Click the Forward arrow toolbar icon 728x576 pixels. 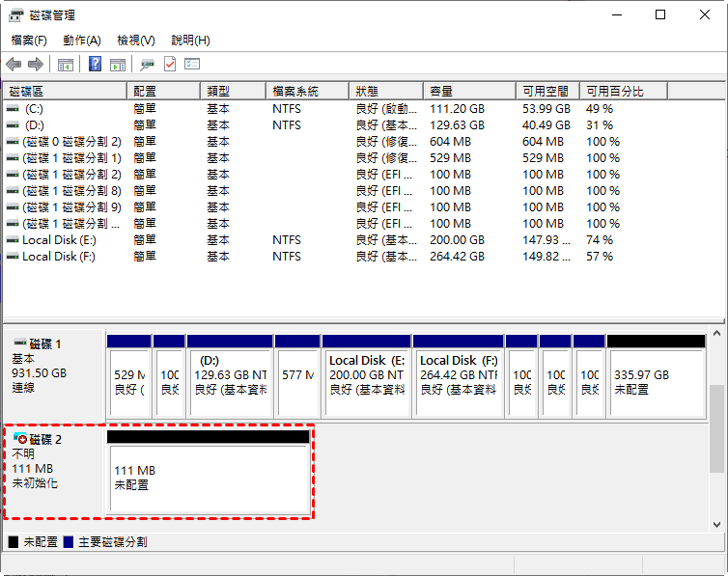36,64
